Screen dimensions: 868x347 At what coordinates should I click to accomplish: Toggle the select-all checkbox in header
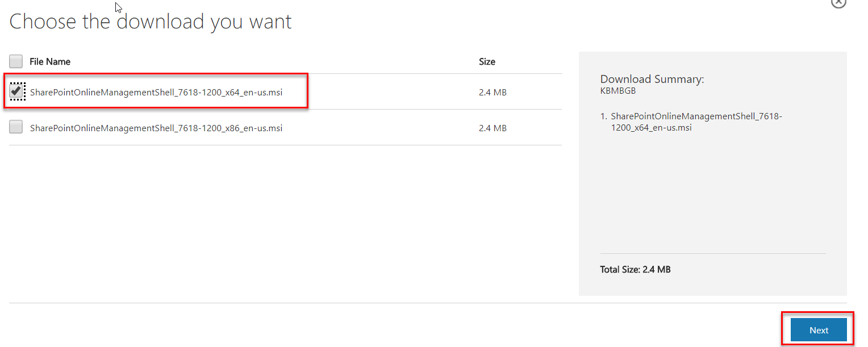15,61
